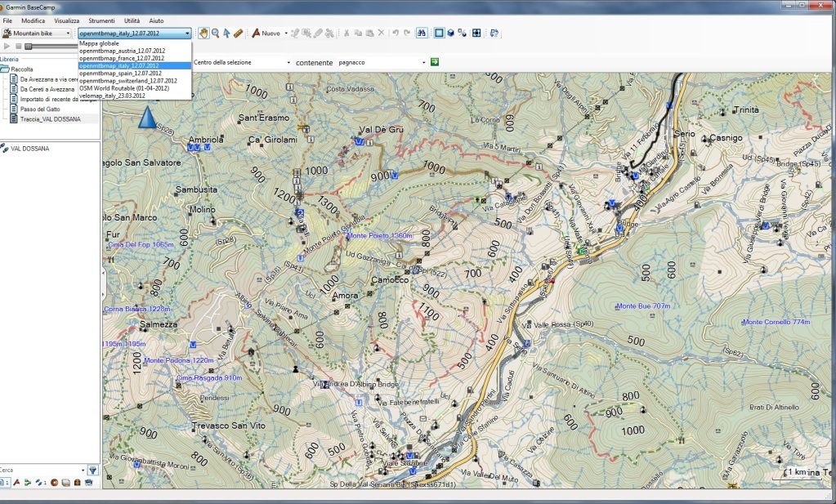Click the funnel filter icon

click(93, 471)
